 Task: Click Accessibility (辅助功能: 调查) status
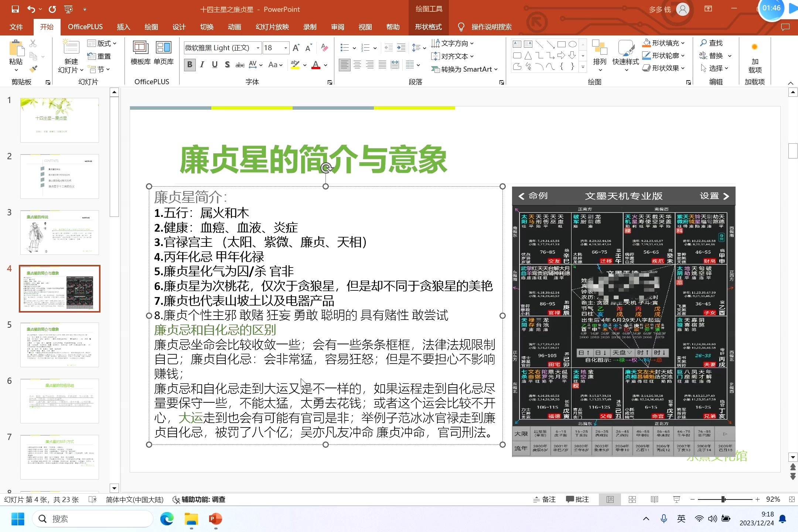tap(199, 499)
